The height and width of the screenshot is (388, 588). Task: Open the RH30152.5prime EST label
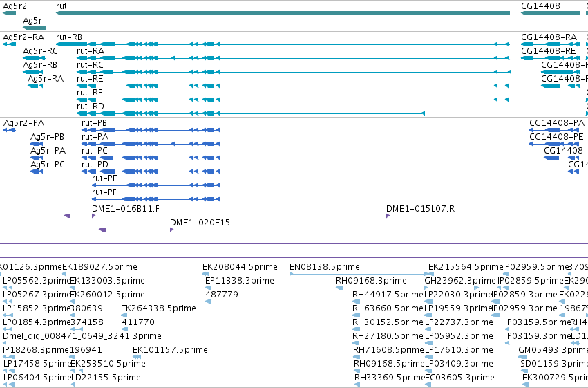pyautogui.click(x=388, y=323)
